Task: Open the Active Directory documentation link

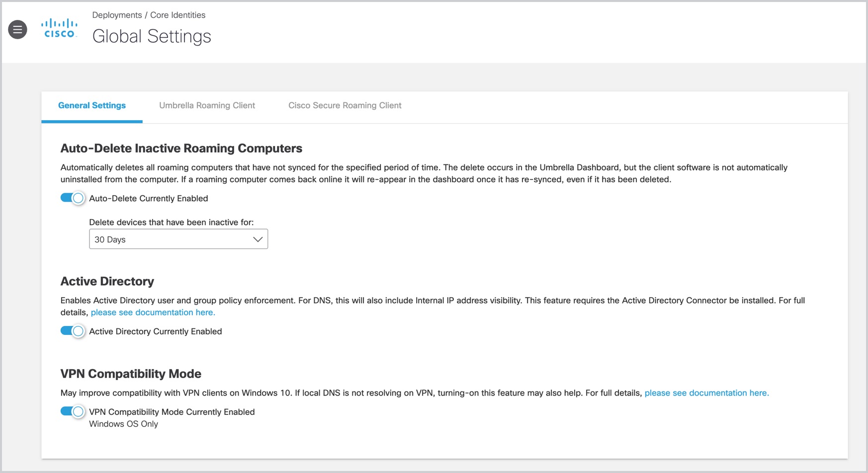Action: pyautogui.click(x=153, y=313)
